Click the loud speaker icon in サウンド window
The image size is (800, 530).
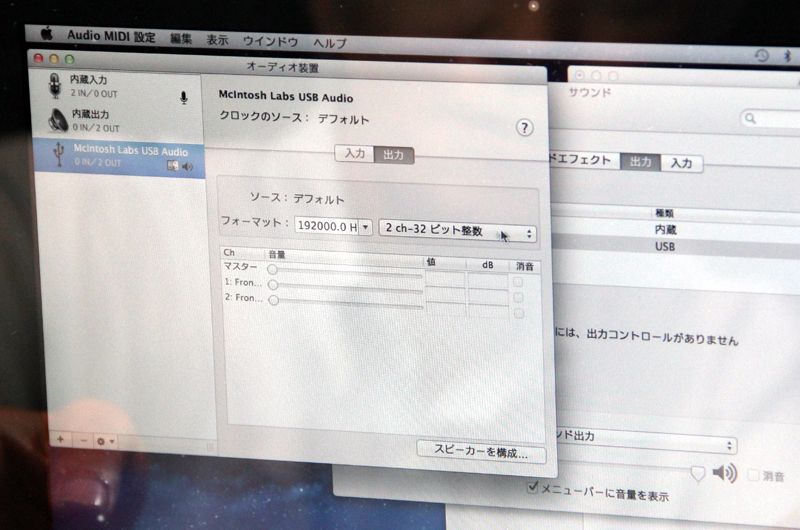click(724, 473)
